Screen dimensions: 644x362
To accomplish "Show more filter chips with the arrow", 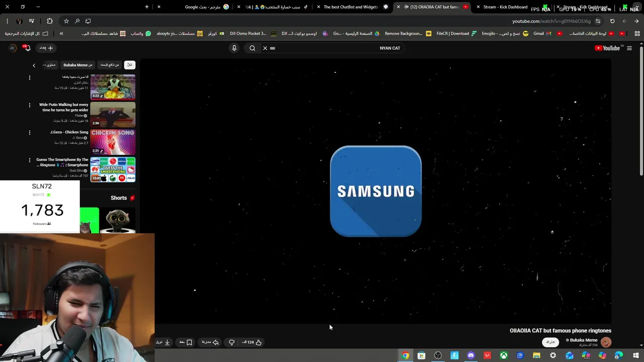I will point(34,65).
